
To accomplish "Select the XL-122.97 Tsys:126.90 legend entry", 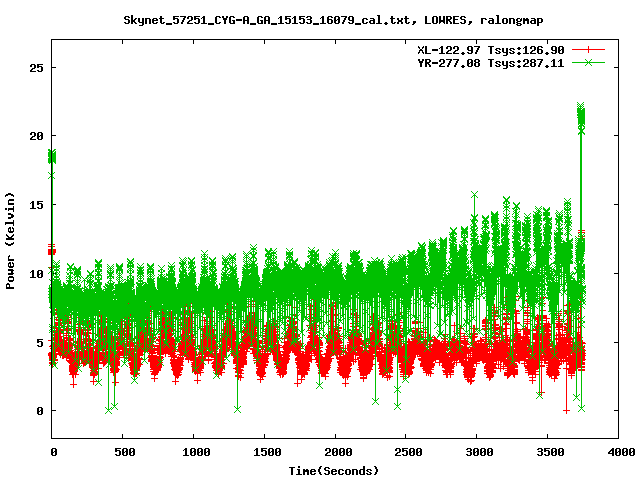I will (x=491, y=50).
